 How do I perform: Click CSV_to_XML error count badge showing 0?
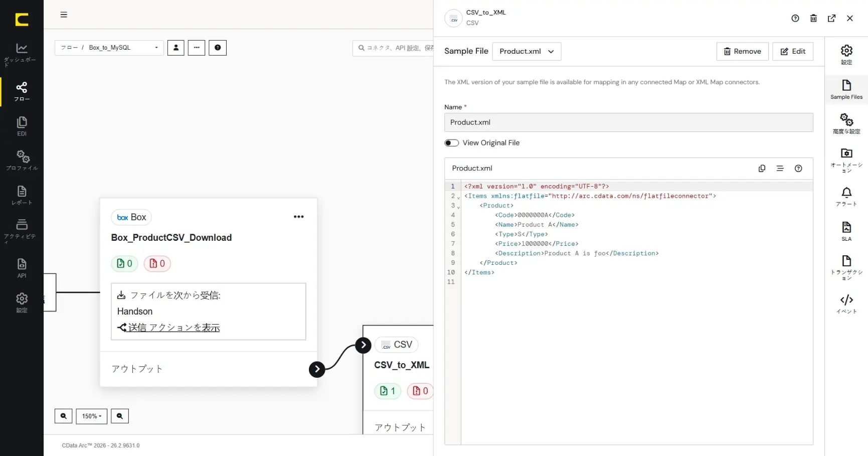(420, 391)
